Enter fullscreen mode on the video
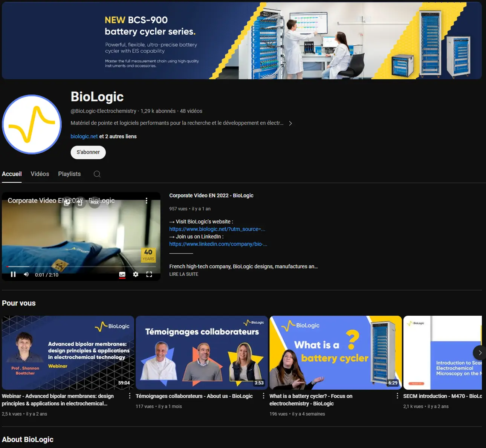486x448 pixels. tap(149, 274)
